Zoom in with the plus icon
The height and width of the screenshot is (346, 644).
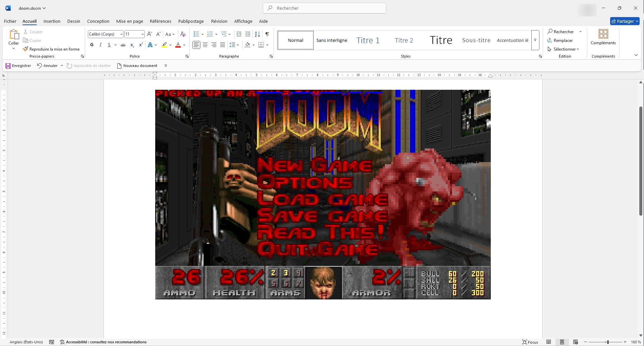[x=625, y=342]
